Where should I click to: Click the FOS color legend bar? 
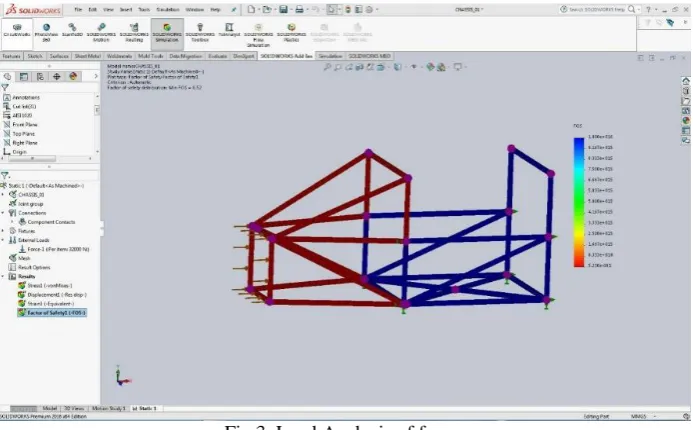click(579, 202)
